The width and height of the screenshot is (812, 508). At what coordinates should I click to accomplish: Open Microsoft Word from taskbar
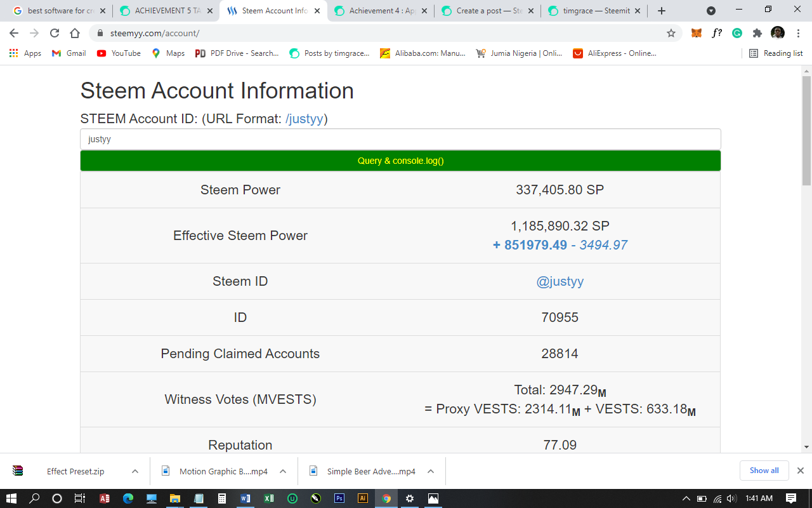click(246, 498)
